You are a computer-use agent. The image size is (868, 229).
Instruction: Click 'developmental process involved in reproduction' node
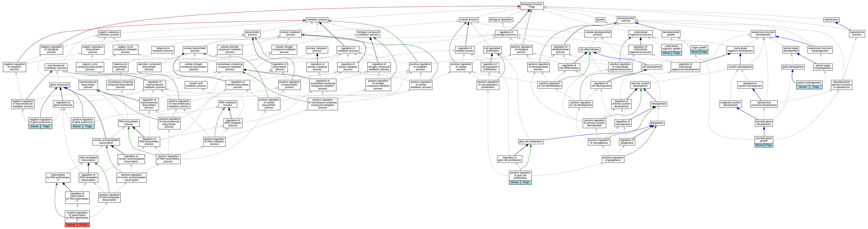point(841,85)
